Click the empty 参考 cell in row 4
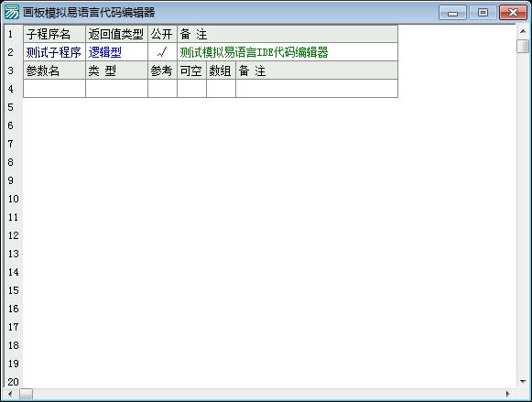The height and width of the screenshot is (402, 532). tap(162, 89)
